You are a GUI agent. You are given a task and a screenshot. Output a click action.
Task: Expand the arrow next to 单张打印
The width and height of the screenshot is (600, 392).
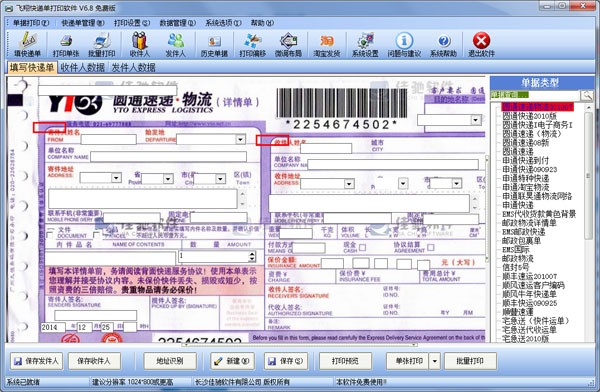[434, 361]
